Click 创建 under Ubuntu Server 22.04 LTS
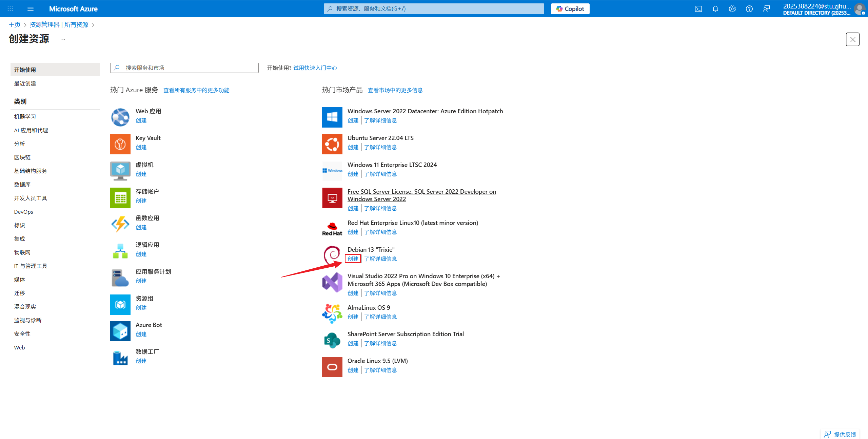 (353, 147)
